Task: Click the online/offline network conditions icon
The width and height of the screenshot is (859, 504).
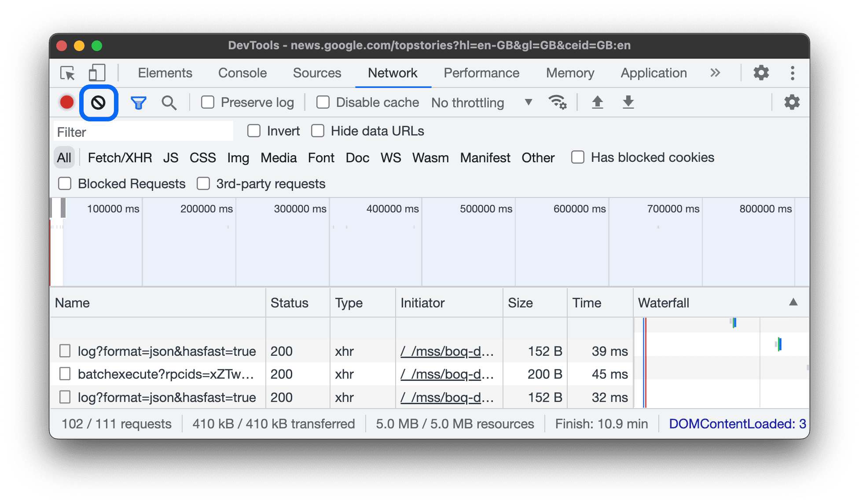Action: [557, 102]
